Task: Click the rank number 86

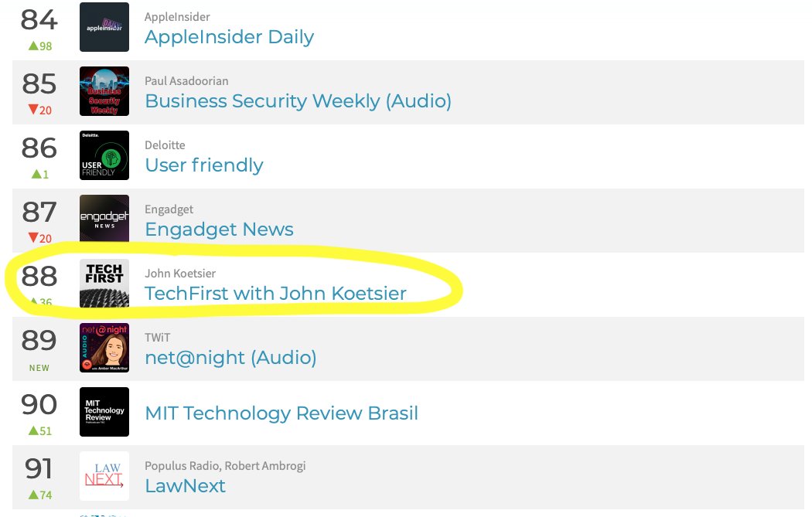Action: tap(39, 148)
